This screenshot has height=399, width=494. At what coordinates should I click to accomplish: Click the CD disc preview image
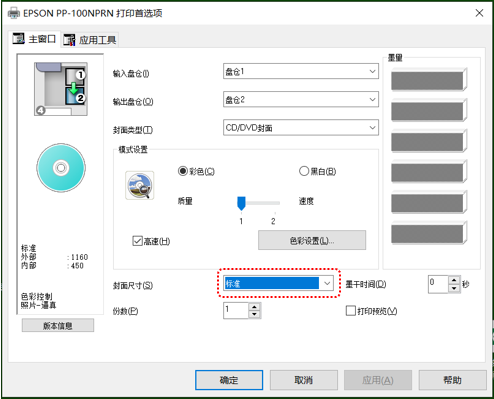pyautogui.click(x=61, y=168)
